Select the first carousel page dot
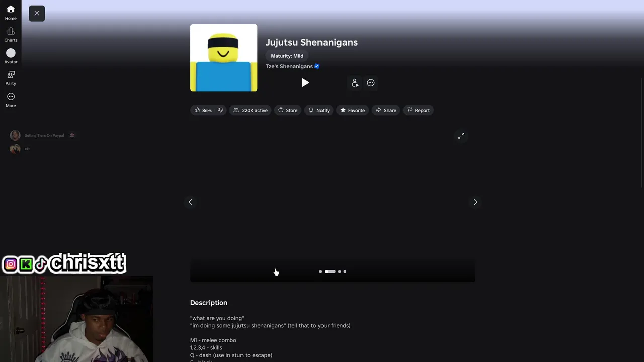This screenshot has height=362, width=644. coord(320,271)
